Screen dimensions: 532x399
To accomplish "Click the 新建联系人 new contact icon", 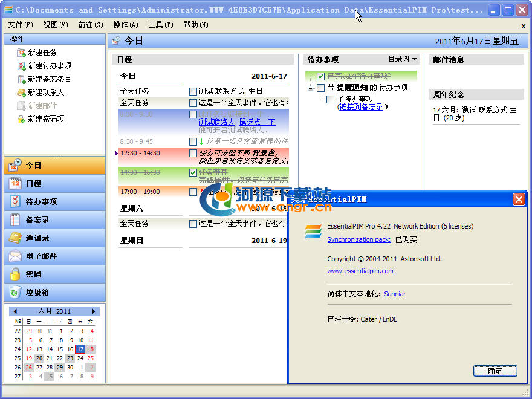I will [21, 92].
